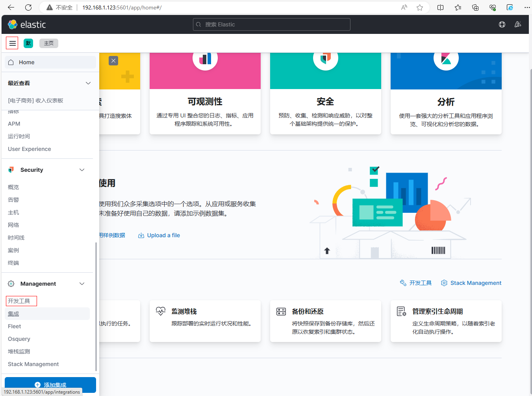Open the 备份和还原 card

coord(325,321)
